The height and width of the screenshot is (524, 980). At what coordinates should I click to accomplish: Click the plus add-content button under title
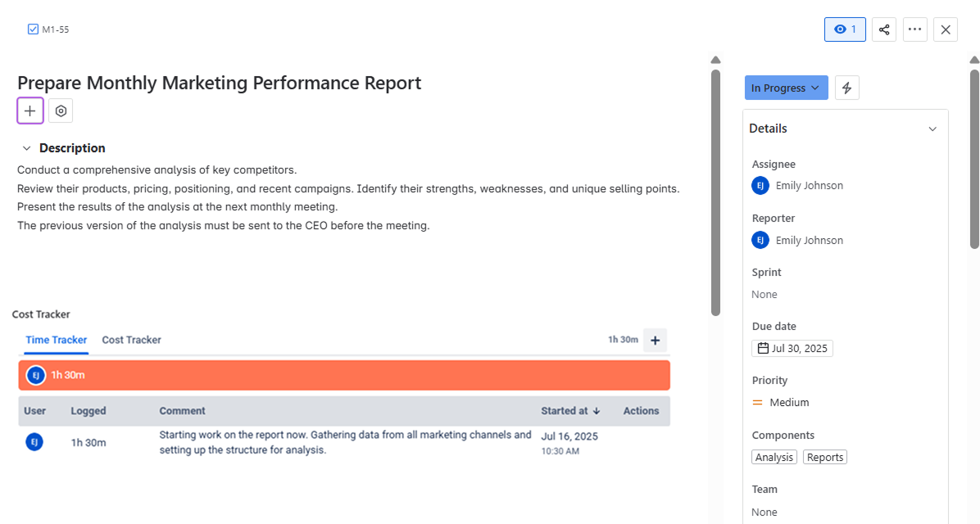30,111
